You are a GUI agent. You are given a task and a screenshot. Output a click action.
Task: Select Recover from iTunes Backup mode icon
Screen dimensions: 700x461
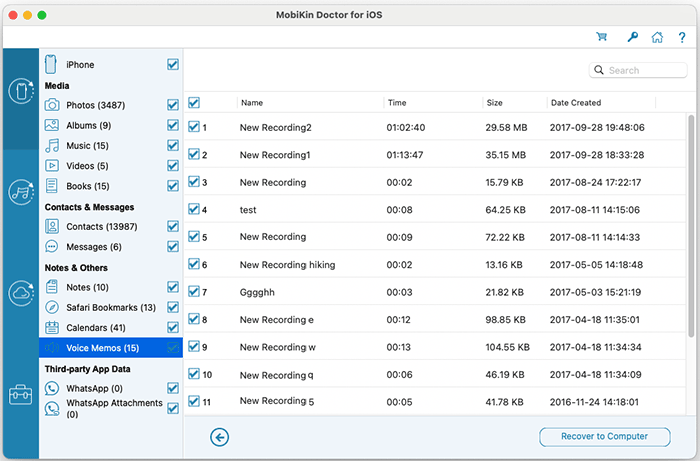click(x=21, y=192)
